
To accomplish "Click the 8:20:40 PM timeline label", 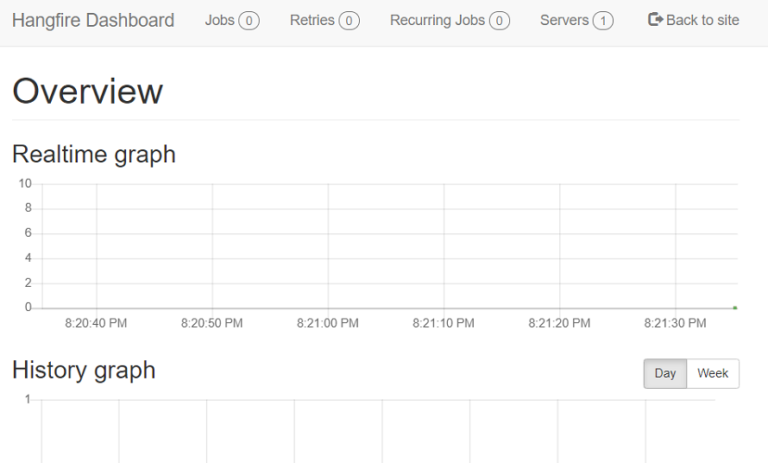I will (x=96, y=324).
